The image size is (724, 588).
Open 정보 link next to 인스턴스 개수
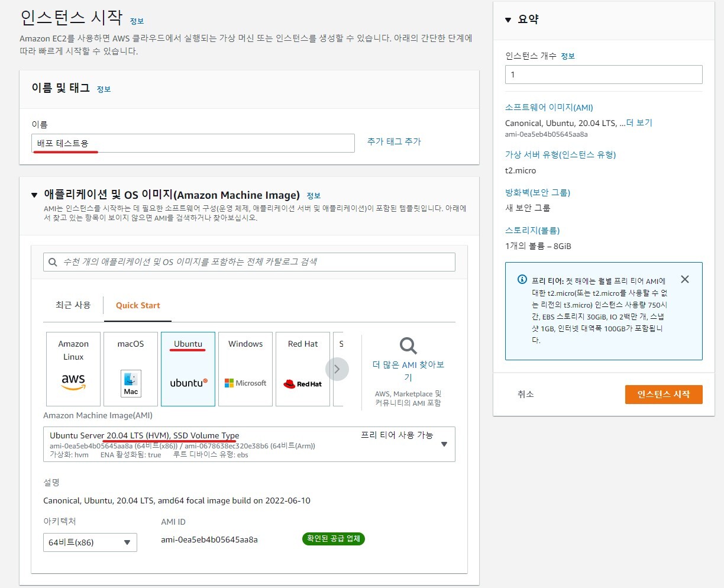coord(568,56)
